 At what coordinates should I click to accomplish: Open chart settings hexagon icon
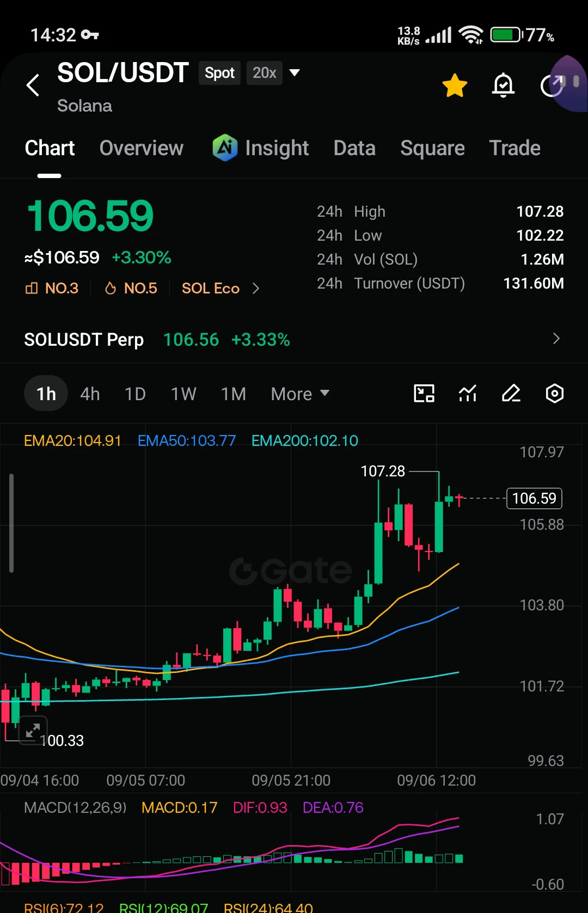coord(554,393)
